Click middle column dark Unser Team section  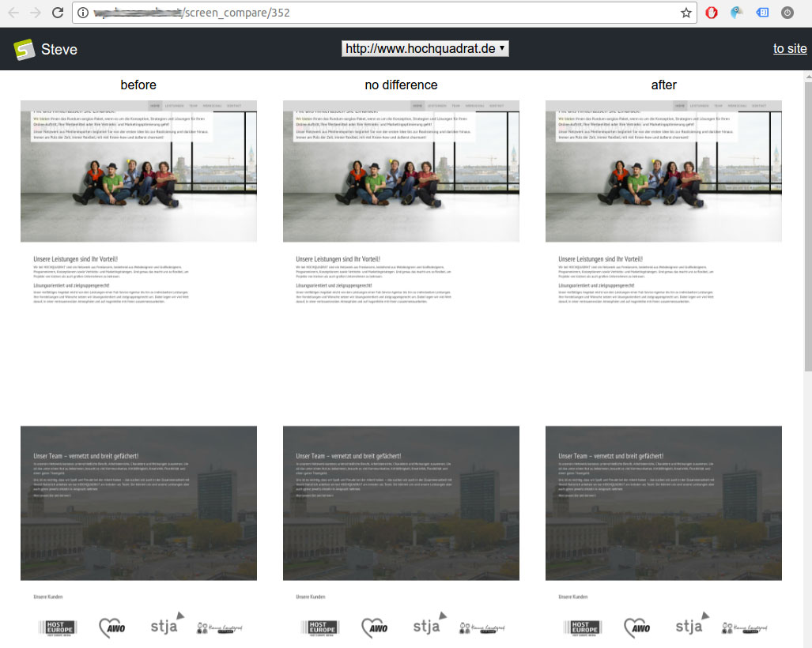(401, 503)
